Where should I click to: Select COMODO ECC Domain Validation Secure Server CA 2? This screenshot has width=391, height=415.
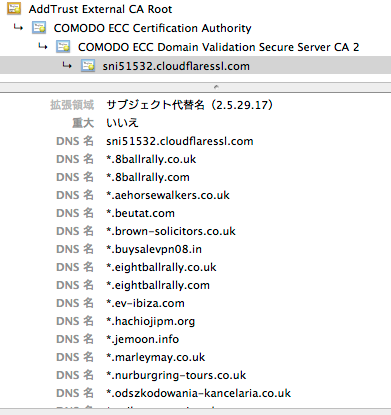[218, 47]
